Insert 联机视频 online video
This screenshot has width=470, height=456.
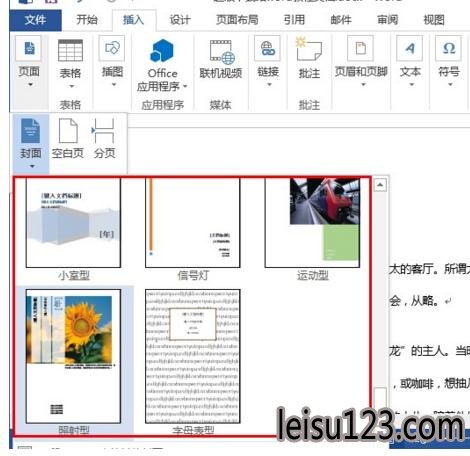coord(221,59)
